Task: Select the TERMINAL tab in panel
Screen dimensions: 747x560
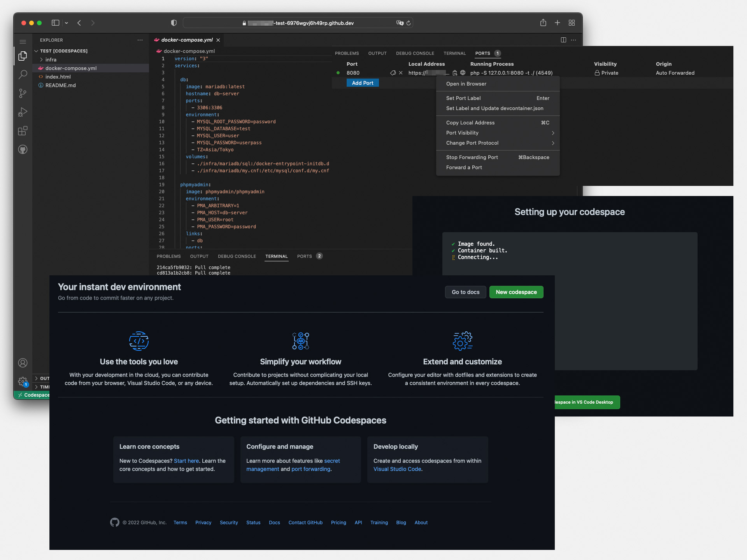Action: [x=276, y=256]
